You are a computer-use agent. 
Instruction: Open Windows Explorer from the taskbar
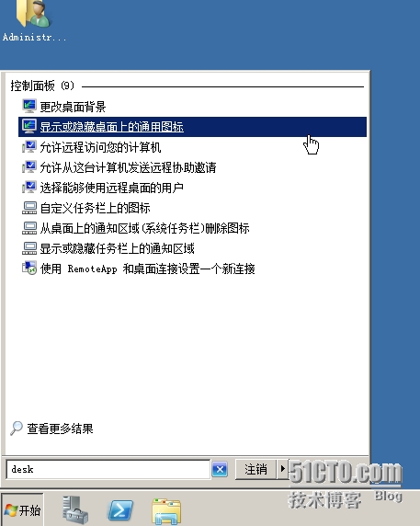coord(166,511)
